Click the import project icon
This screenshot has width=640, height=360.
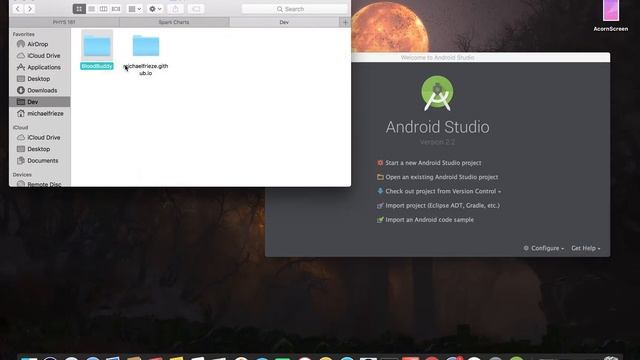pyautogui.click(x=380, y=205)
